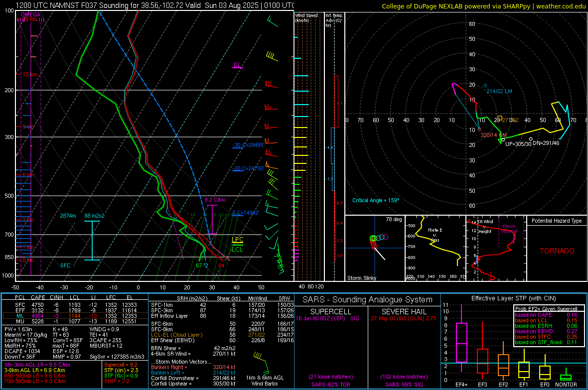Click the blue left-mover circle marker on hodograph
Screen dimensions: 588x390
point(485,86)
